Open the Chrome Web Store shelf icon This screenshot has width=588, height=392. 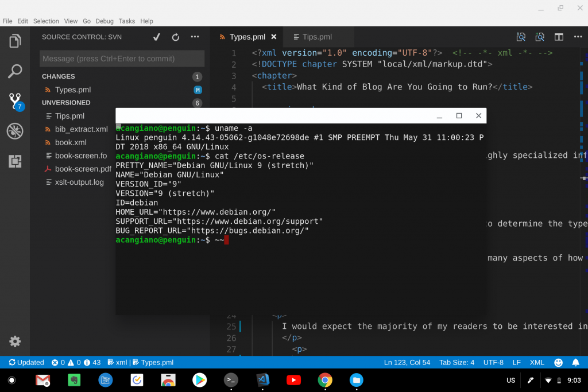coord(168,380)
